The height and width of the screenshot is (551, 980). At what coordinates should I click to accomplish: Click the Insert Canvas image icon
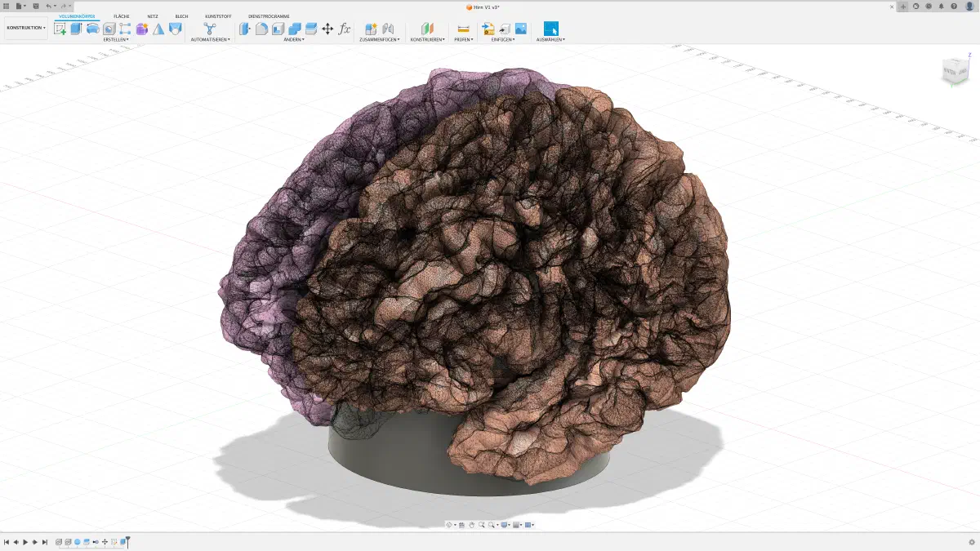[520, 29]
